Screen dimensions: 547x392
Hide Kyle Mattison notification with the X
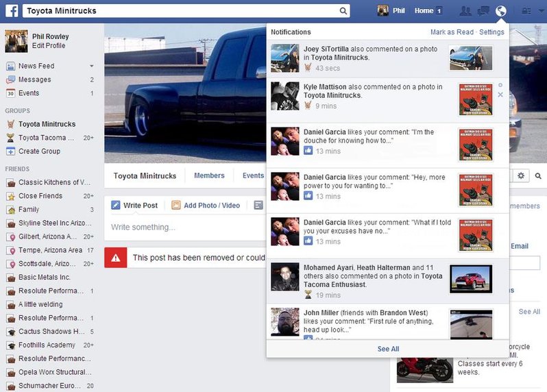click(x=500, y=95)
